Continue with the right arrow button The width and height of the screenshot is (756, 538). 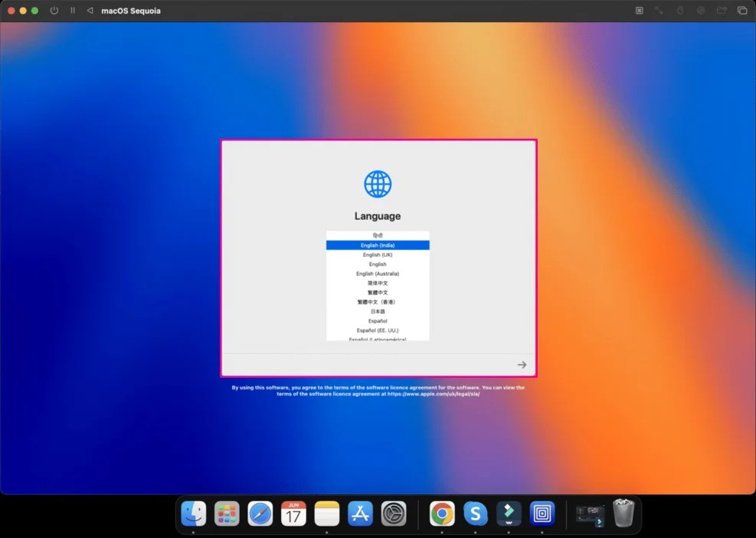click(x=522, y=365)
